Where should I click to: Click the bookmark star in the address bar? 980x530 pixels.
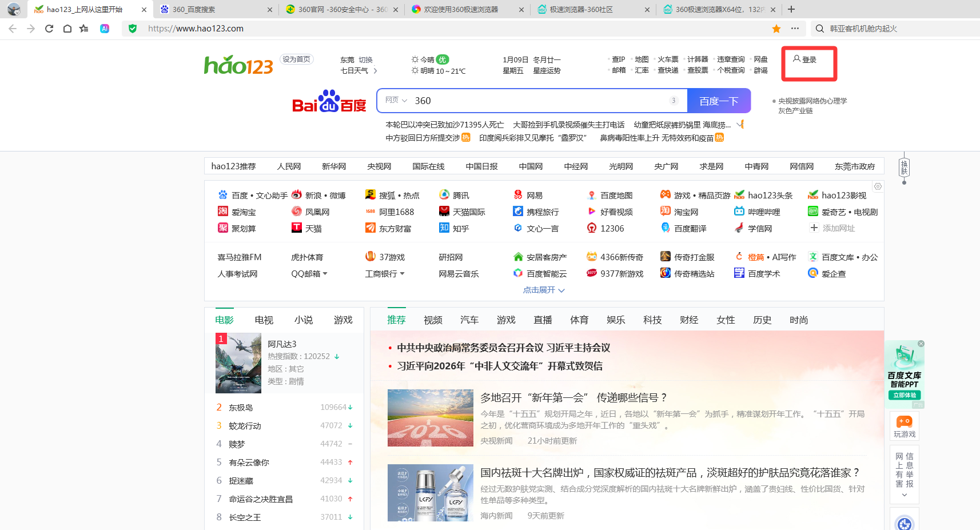775,29
